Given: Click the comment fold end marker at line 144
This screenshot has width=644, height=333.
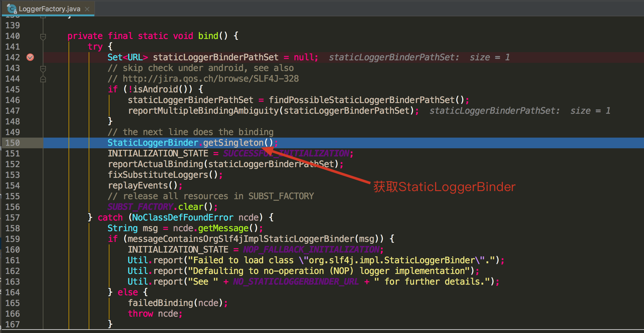Looking at the screenshot, I should point(43,79).
